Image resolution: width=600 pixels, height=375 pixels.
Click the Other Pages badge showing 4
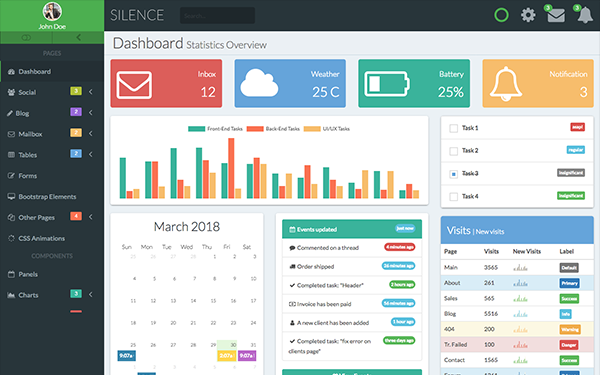[76, 216]
